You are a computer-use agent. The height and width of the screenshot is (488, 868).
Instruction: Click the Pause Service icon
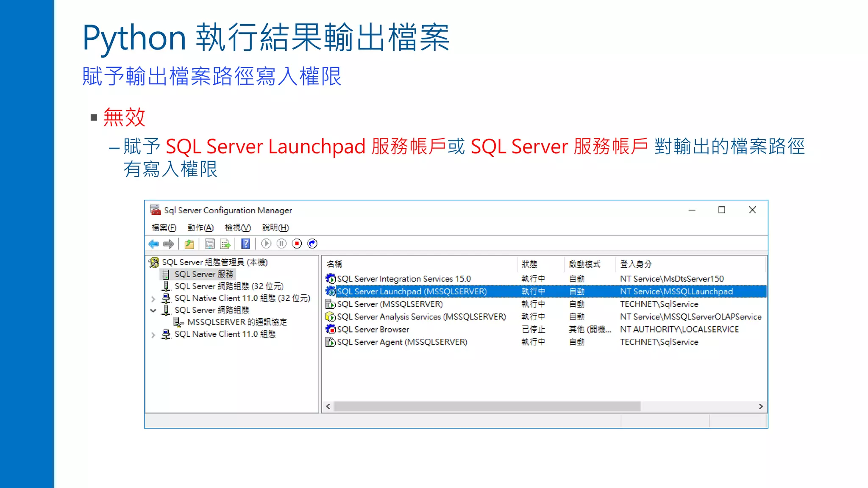click(281, 244)
